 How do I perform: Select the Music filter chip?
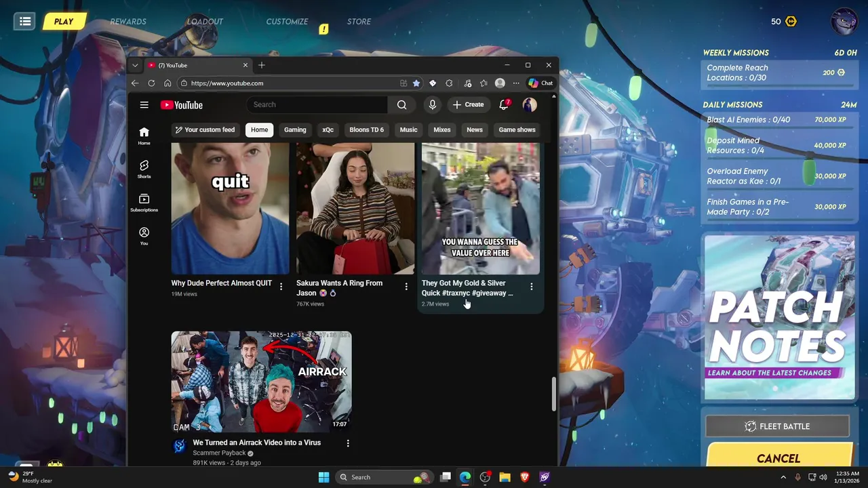tap(408, 129)
